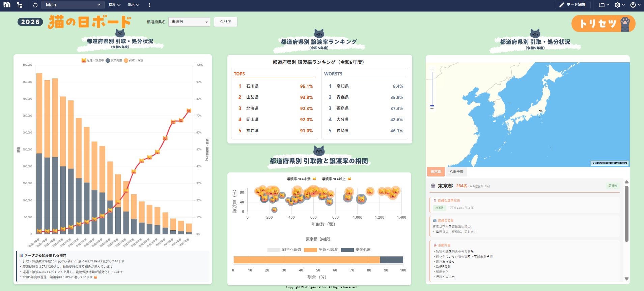Click the MotionBoard logo icon

pos(7,5)
